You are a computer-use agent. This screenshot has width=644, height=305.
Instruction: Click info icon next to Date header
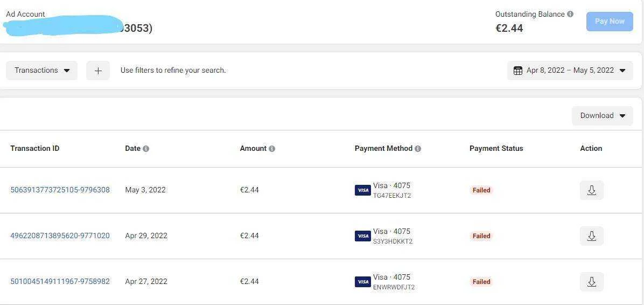[146, 149]
